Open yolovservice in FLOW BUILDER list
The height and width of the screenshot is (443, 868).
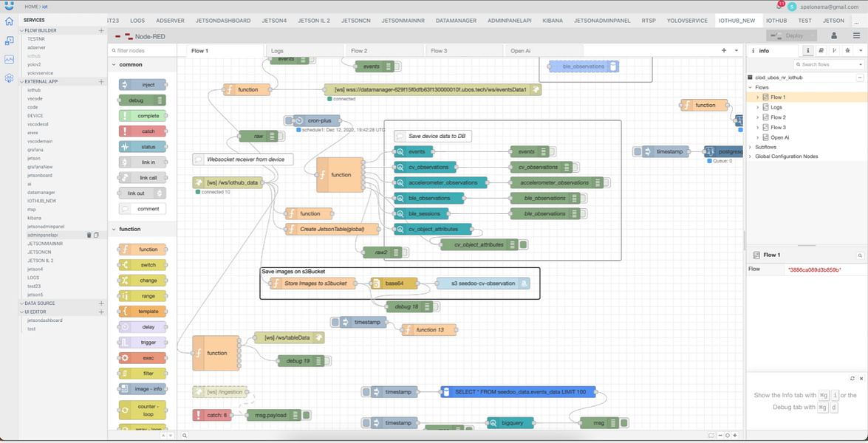pyautogui.click(x=41, y=73)
